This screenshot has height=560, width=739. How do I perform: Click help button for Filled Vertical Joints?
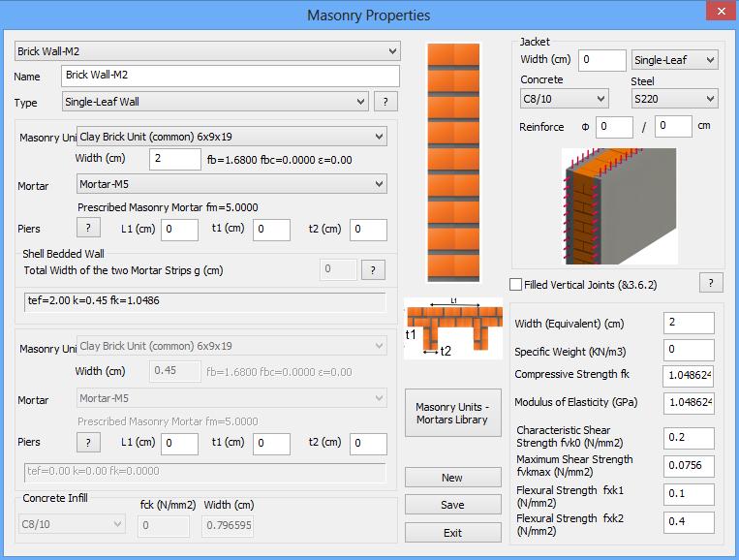point(711,283)
